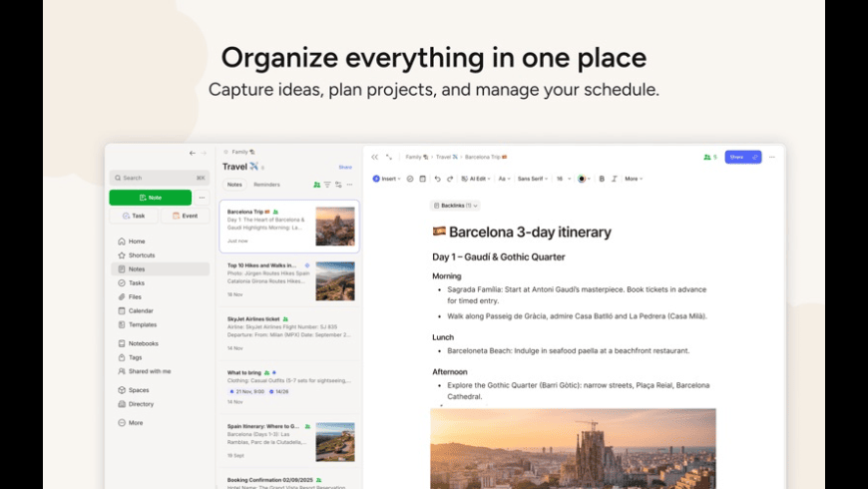This screenshot has width=868, height=489.
Task: Open the Insert dropdown
Action: [386, 179]
